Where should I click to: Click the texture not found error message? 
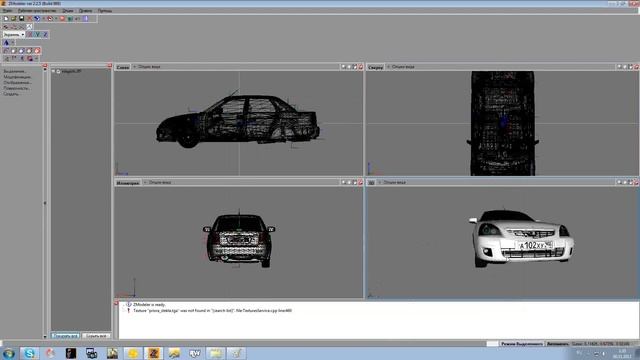click(x=212, y=311)
